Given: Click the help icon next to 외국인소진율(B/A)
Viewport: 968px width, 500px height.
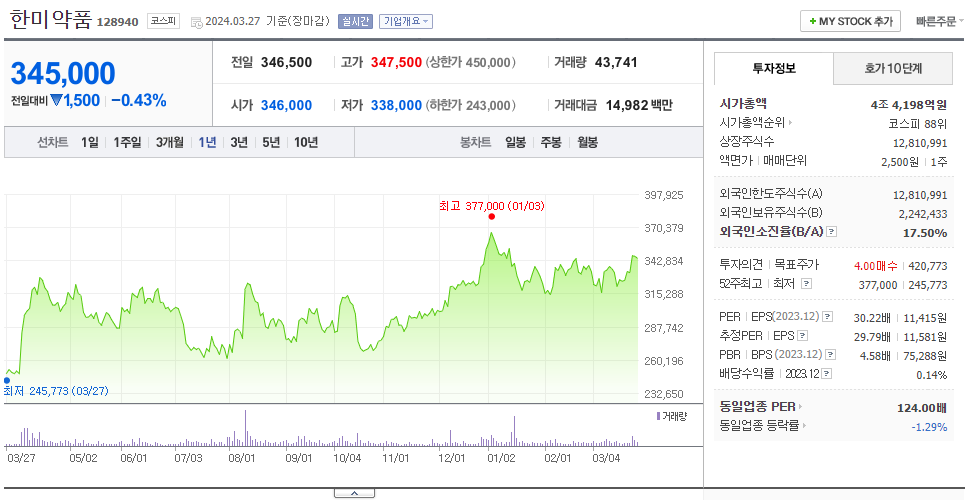Looking at the screenshot, I should pos(832,232).
